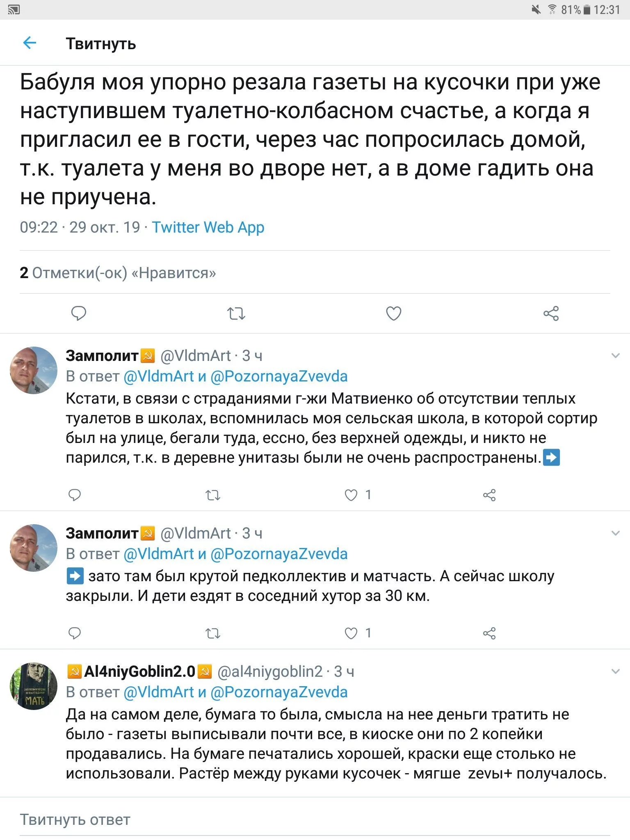
Task: Open Замполит avatar on first reply
Action: click(x=34, y=370)
